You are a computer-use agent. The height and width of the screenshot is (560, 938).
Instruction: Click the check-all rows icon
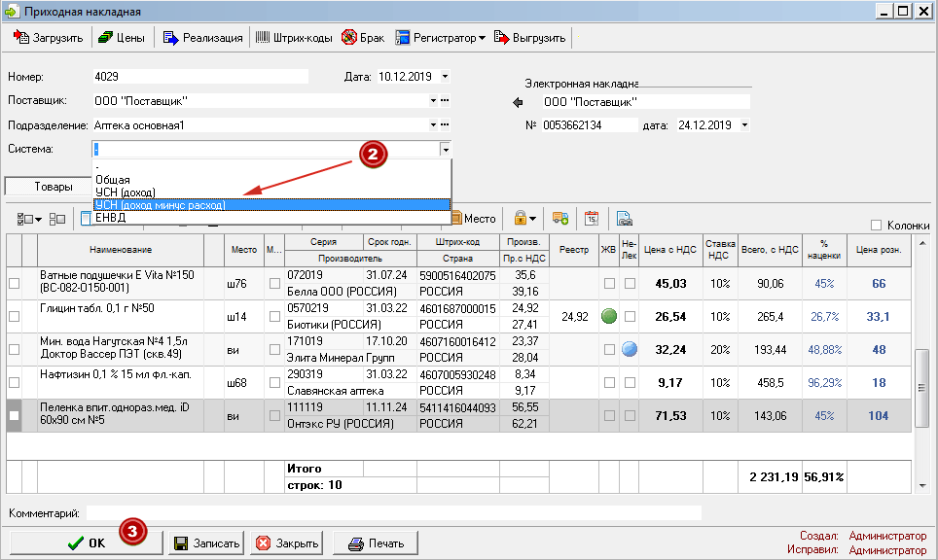[24, 220]
